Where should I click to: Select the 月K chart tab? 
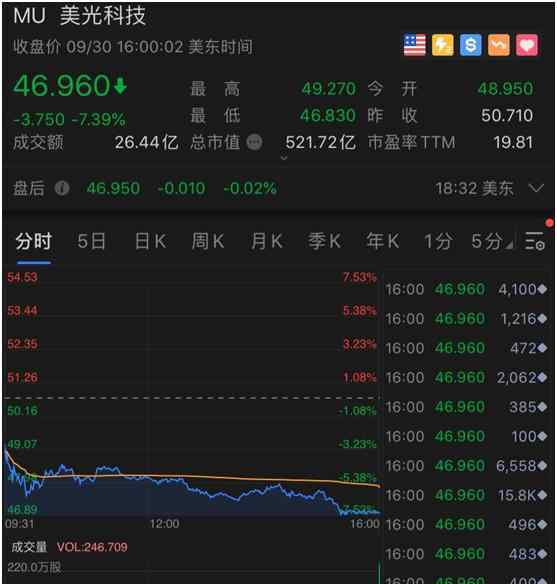coord(267,241)
